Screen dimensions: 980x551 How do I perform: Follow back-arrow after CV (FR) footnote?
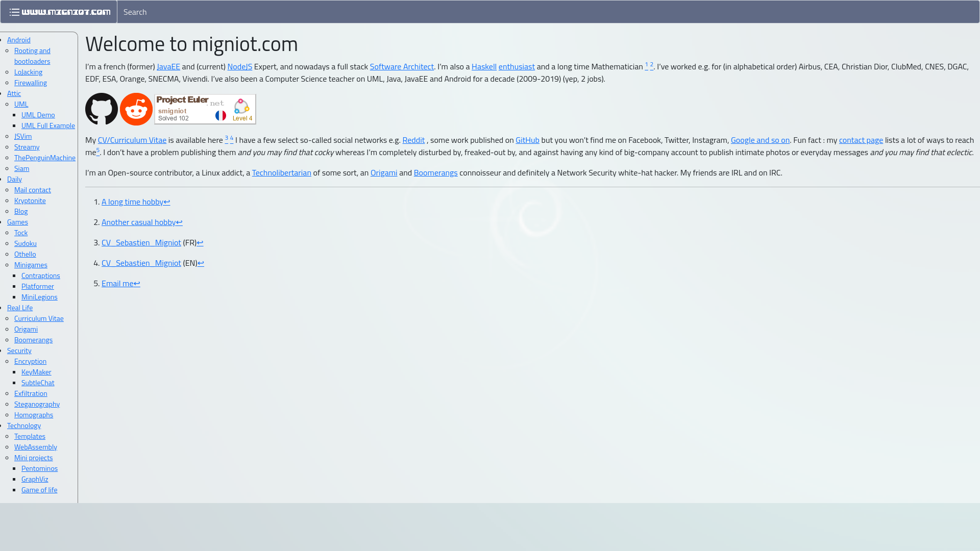click(x=200, y=242)
